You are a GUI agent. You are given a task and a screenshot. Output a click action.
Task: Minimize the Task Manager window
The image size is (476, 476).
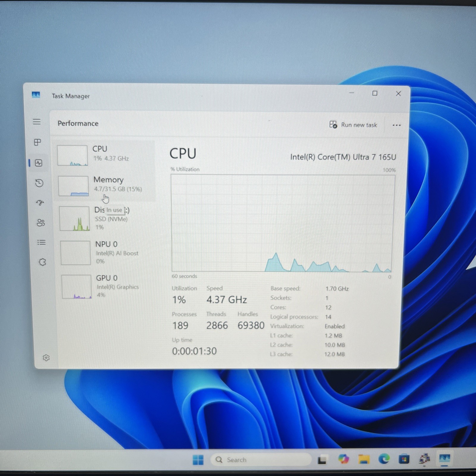(x=352, y=93)
